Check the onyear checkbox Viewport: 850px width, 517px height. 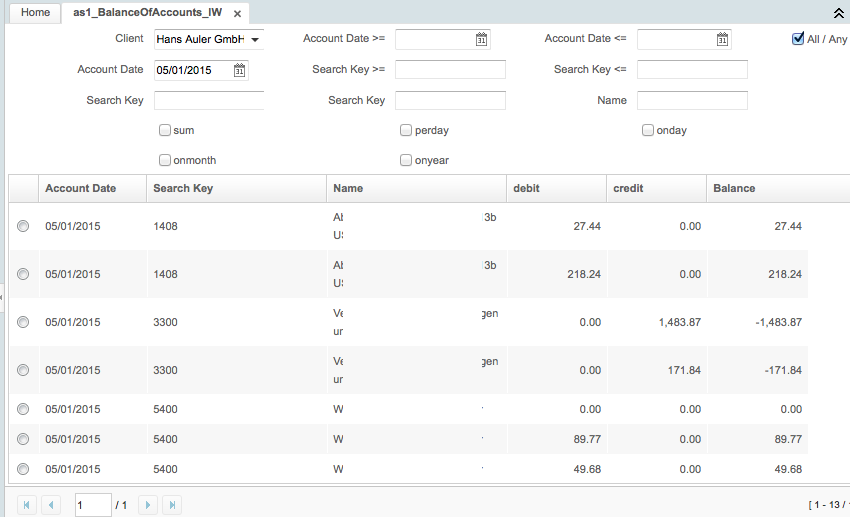click(406, 160)
